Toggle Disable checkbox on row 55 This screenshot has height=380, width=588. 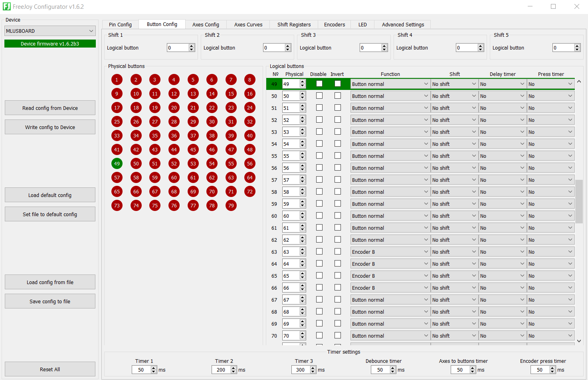[319, 155]
